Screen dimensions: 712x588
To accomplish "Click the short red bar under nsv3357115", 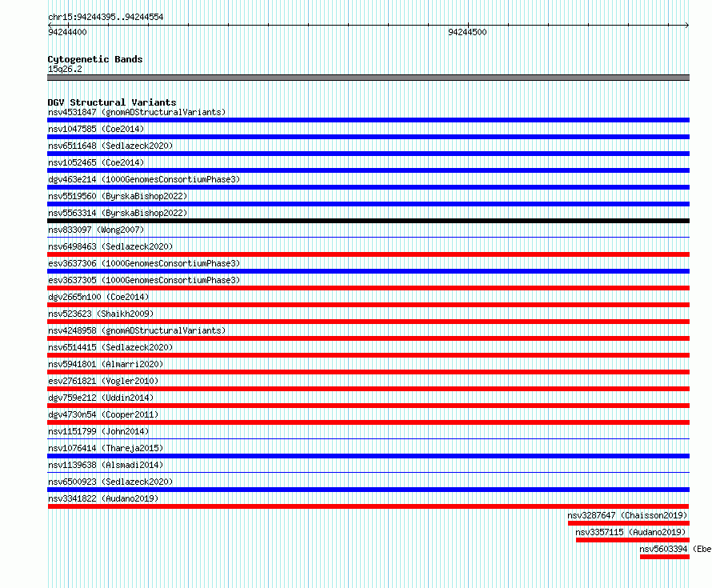I will coord(633,540).
